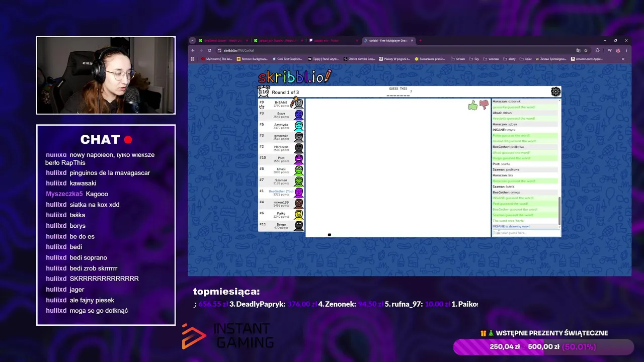The width and height of the screenshot is (644, 362).
Task: Open the apps grid on bookmarks bar
Action: (x=192, y=59)
